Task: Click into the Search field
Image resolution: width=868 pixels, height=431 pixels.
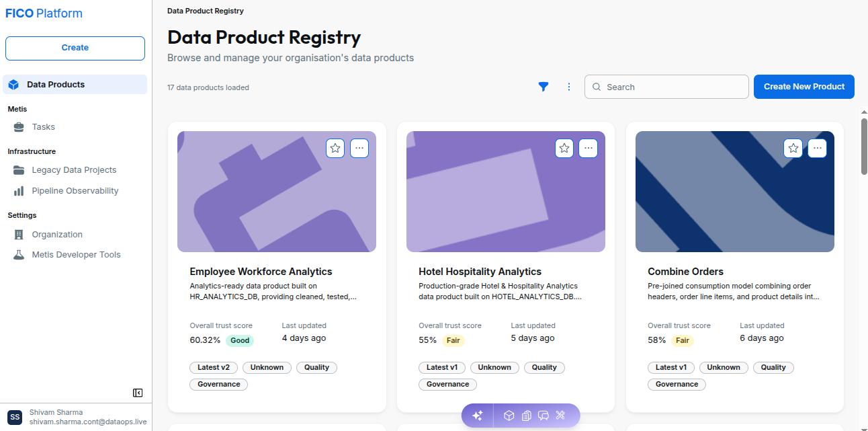Action: (666, 87)
